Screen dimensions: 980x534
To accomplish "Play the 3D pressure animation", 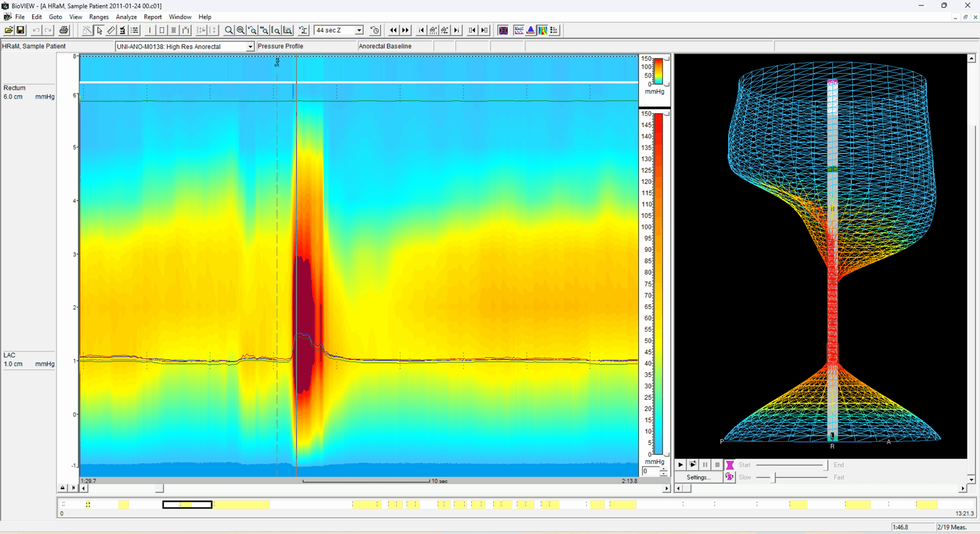I will pos(680,464).
